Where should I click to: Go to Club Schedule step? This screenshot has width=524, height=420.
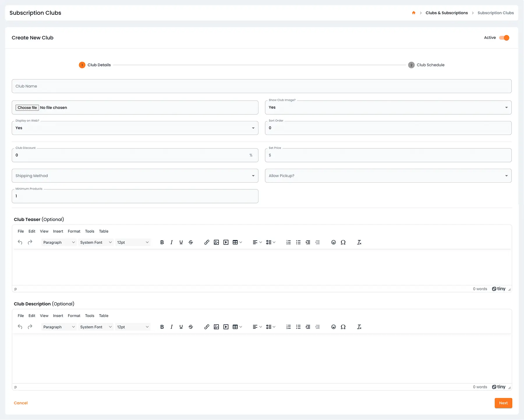[426, 65]
